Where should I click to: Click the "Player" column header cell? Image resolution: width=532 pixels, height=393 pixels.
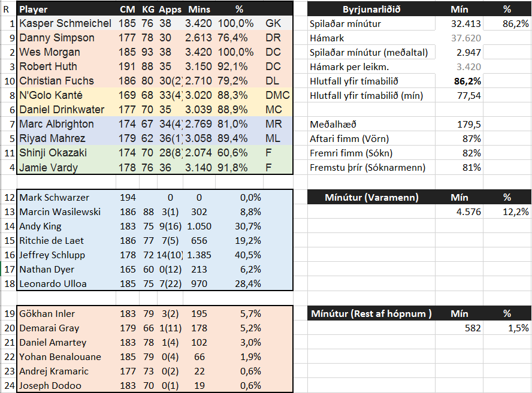(34, 10)
